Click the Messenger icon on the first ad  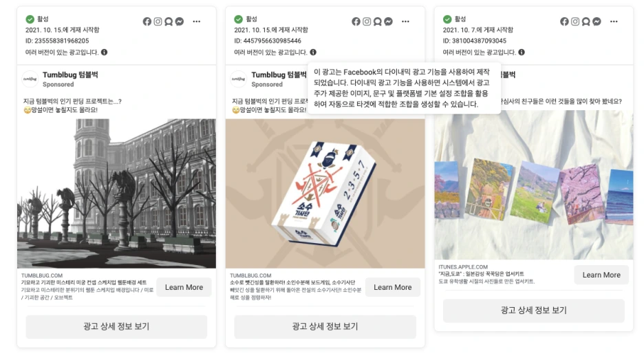coord(180,21)
